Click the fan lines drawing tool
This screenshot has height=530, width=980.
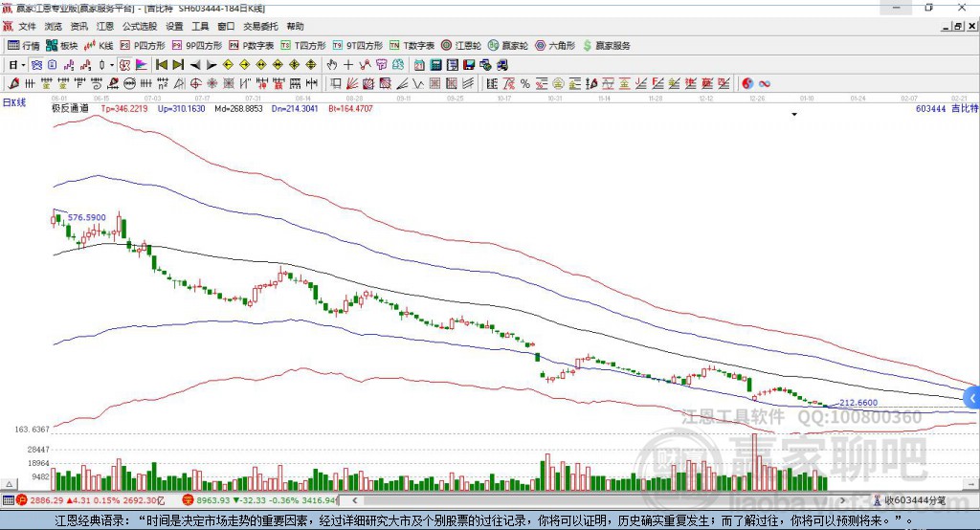[x=352, y=84]
